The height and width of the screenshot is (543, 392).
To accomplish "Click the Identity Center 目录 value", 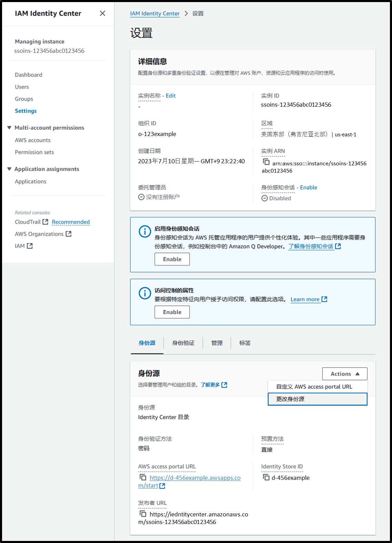I will click(x=164, y=417).
